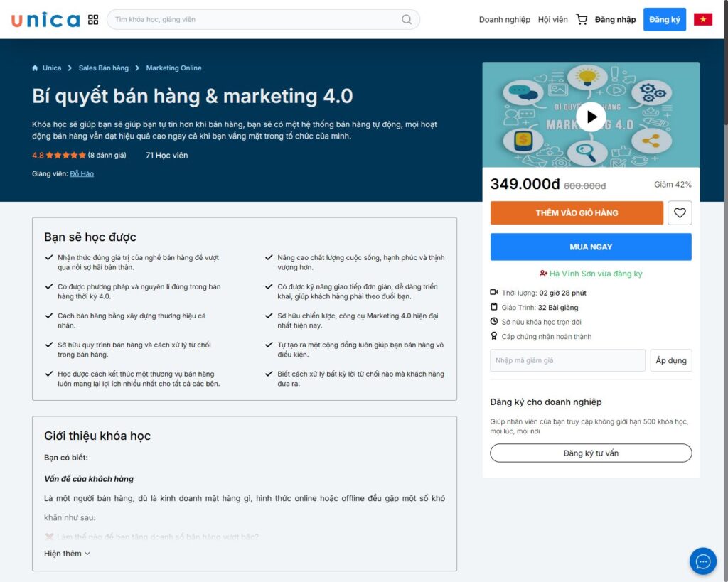
Task: Click the Vietnamese flag language icon
Action: click(x=702, y=19)
